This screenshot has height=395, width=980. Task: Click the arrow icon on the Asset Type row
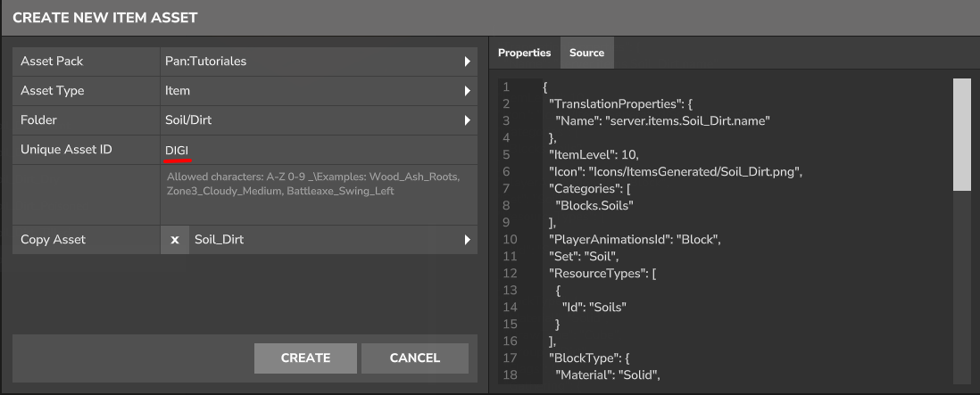467,91
